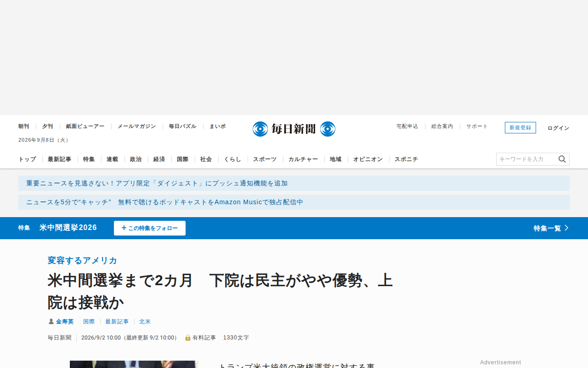Go to 政治 section in navigation
Screen dimensions: 588x368
pyautogui.click(x=136, y=159)
